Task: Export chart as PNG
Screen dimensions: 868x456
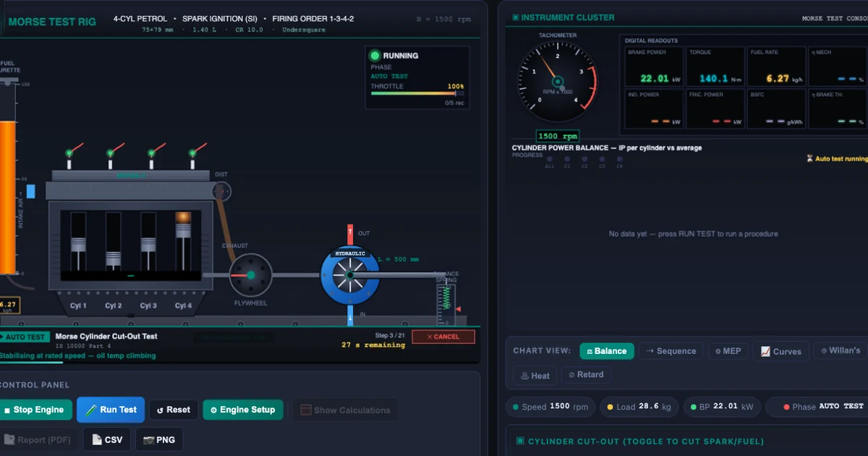Action: [x=159, y=439]
